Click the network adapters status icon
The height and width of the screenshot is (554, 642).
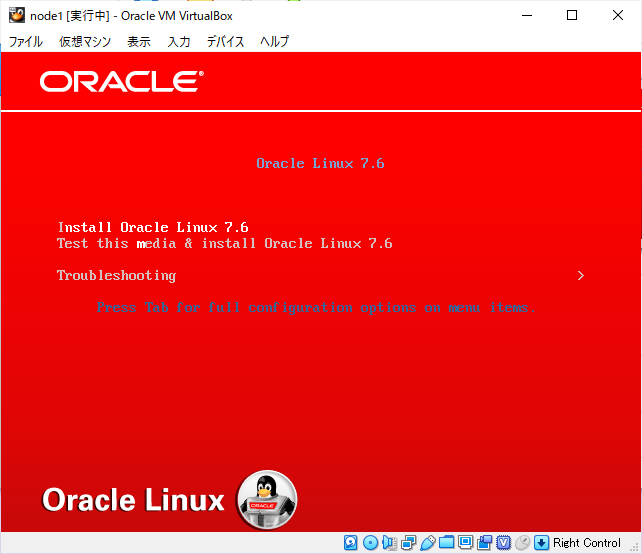click(408, 543)
